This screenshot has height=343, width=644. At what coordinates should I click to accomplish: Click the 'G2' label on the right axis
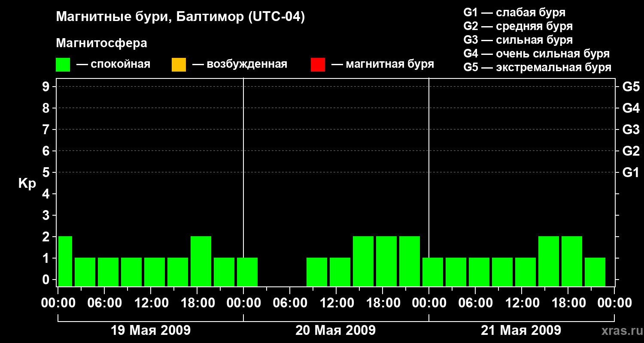click(x=631, y=151)
